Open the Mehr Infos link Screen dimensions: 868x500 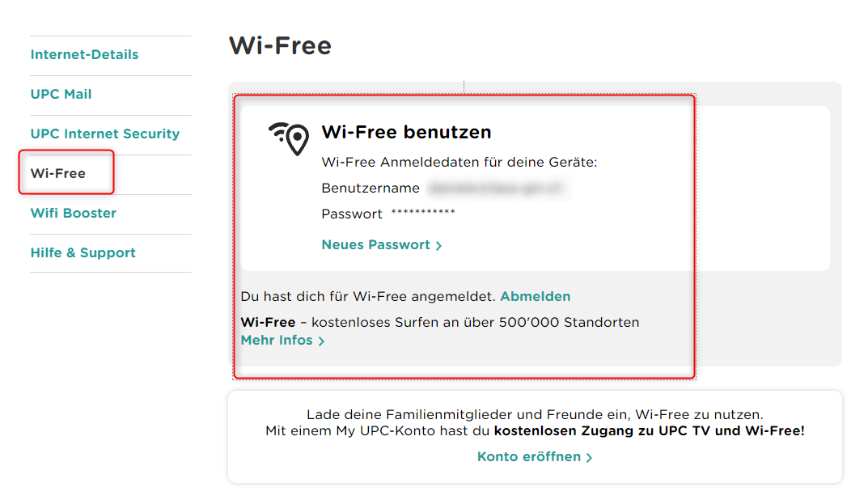tap(277, 341)
